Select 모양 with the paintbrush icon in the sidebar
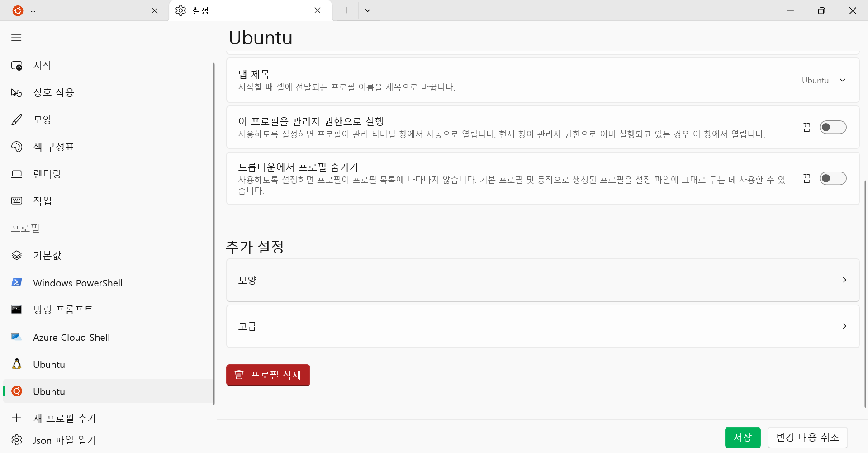This screenshot has height=453, width=868. click(x=108, y=120)
